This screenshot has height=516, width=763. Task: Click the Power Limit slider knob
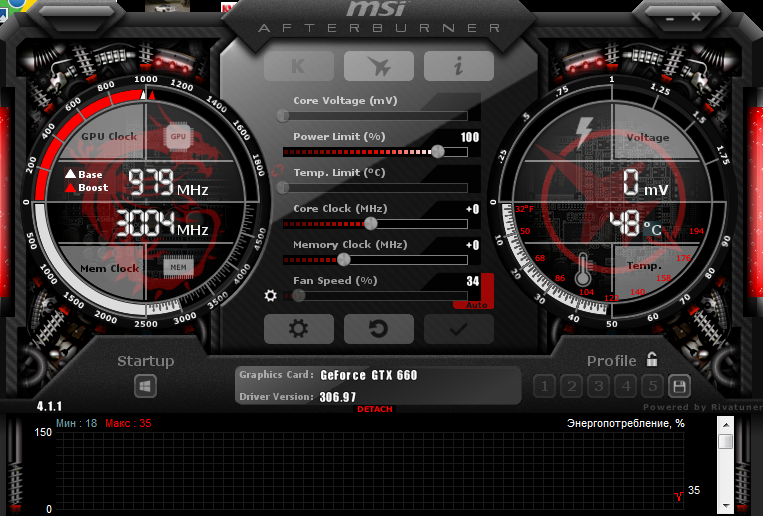pyautogui.click(x=437, y=152)
